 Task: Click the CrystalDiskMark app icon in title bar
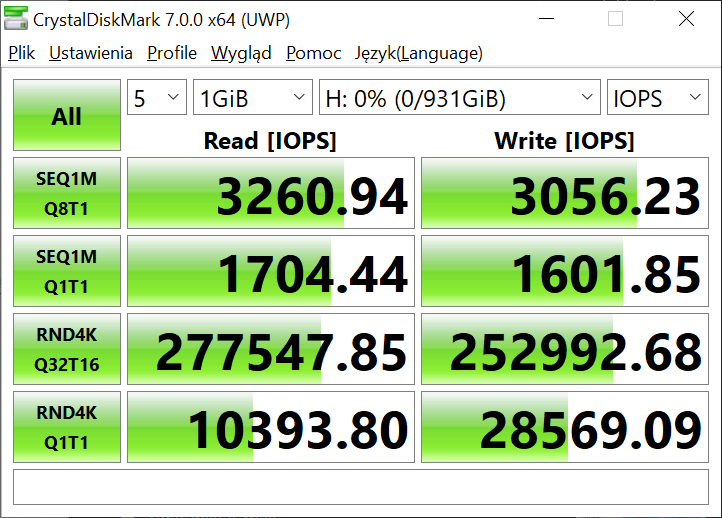pyautogui.click(x=17, y=19)
